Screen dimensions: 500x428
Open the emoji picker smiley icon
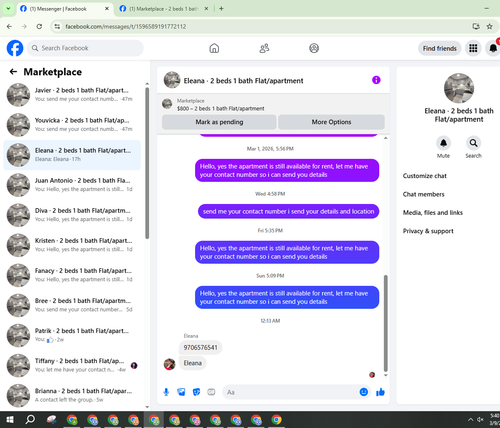pyautogui.click(x=364, y=392)
